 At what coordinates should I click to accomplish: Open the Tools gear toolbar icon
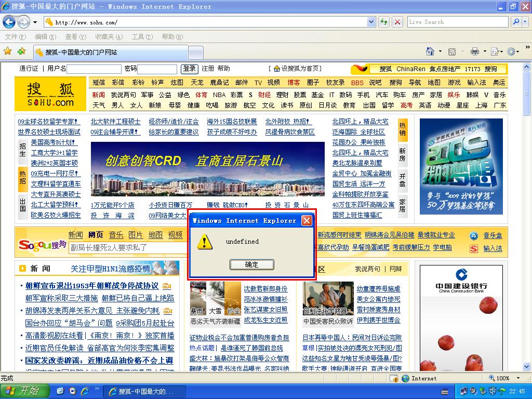pos(513,51)
